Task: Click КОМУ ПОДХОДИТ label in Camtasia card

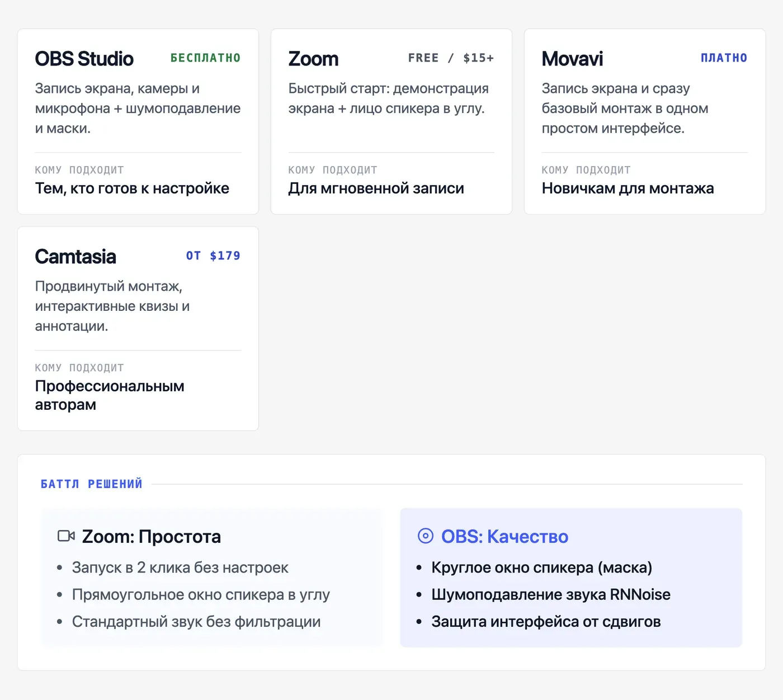Action: [x=79, y=368]
